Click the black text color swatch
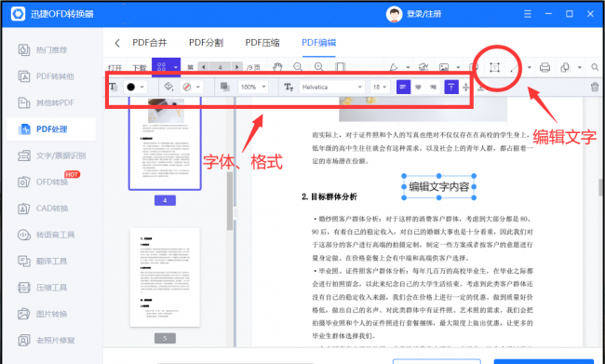The width and height of the screenshot is (605, 364). tap(131, 88)
